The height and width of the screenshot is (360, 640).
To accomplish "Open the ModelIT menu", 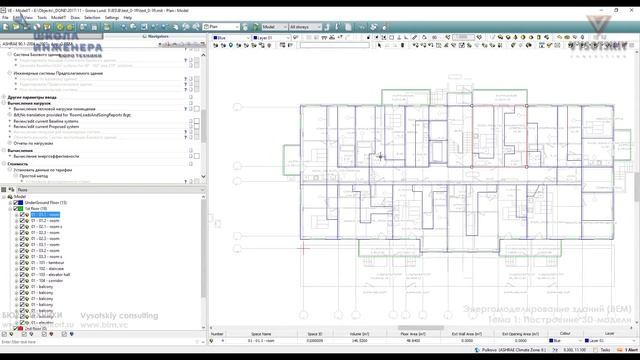I will point(58,18).
